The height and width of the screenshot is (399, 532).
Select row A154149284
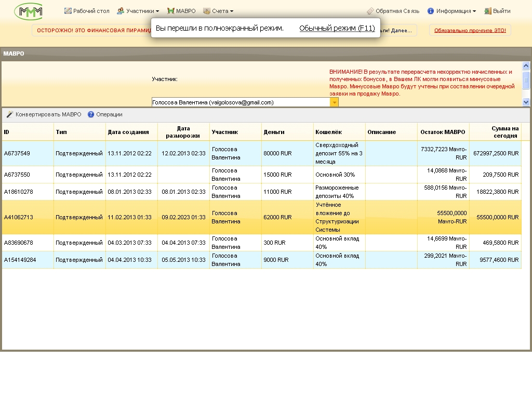tap(262, 260)
